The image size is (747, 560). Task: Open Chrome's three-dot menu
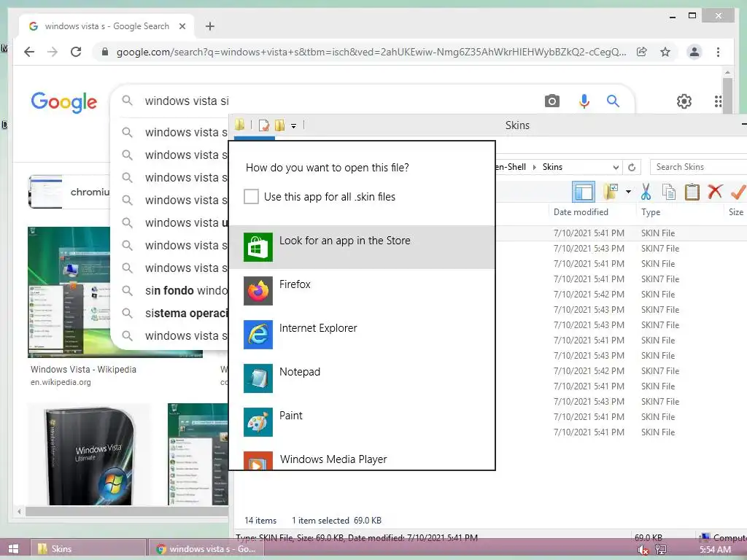(718, 52)
